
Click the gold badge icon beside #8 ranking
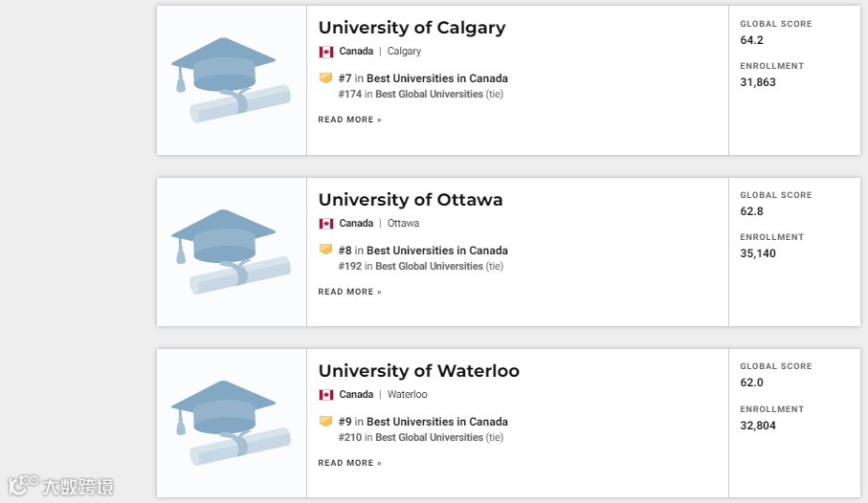325,250
